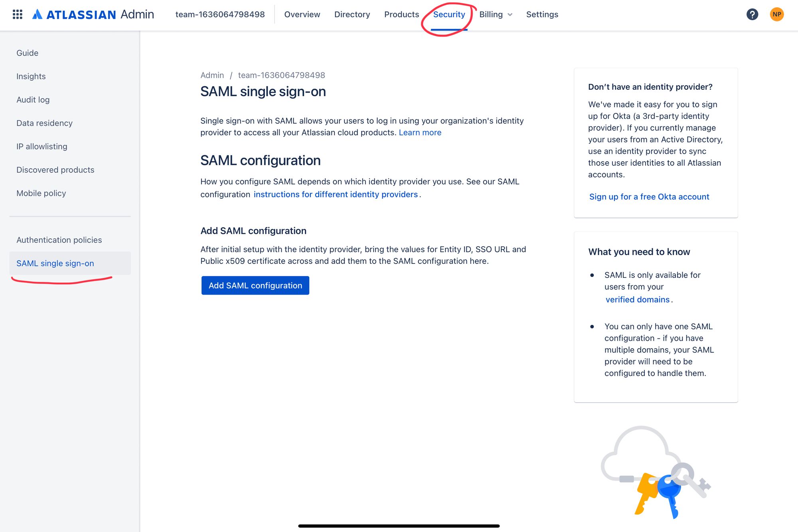This screenshot has height=532, width=798.
Task: Open the Billing menu
Action: coord(496,14)
